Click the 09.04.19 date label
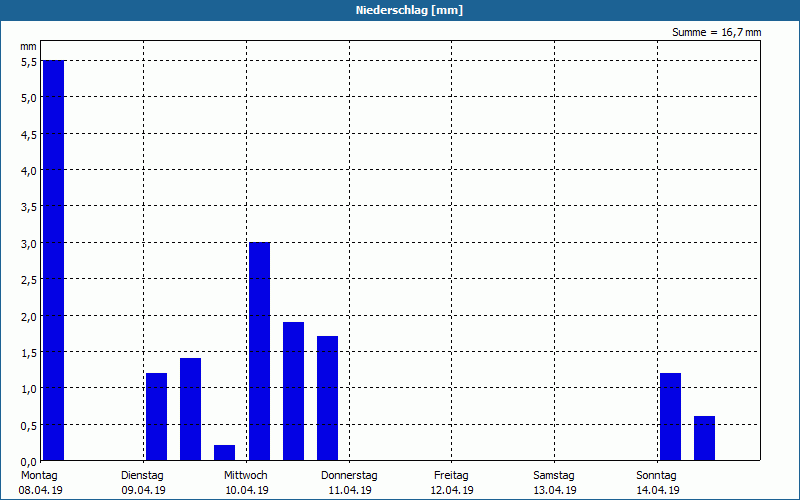 (143, 490)
